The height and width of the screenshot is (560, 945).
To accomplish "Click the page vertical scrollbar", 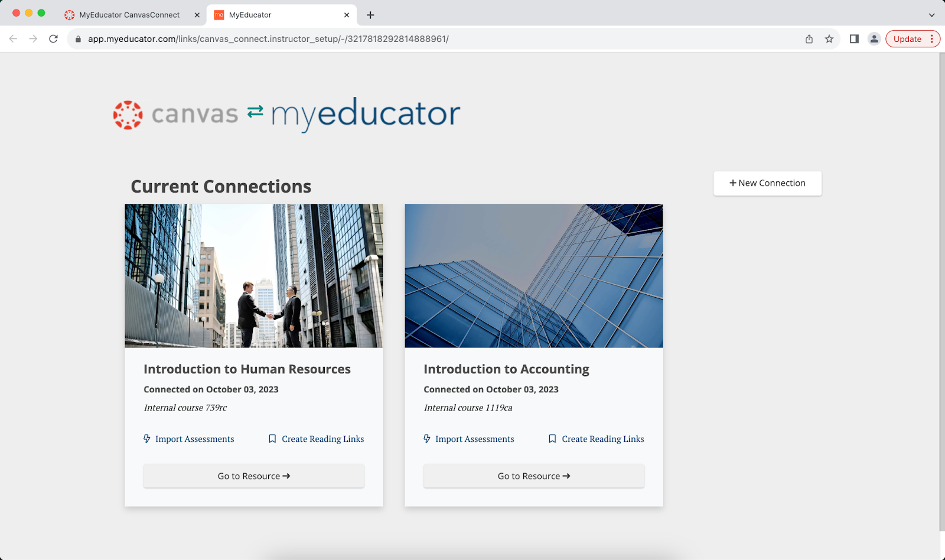I will pyautogui.click(x=941, y=292).
